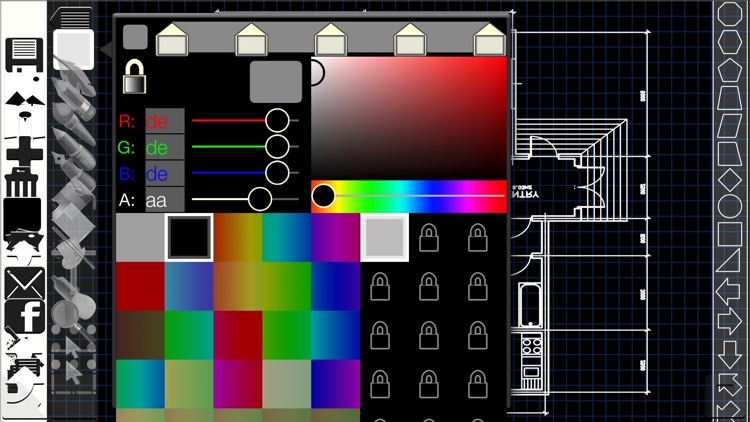Collapse the tool panel with lined arrow icon
Viewport: 750px width, 422px height.
[72, 18]
